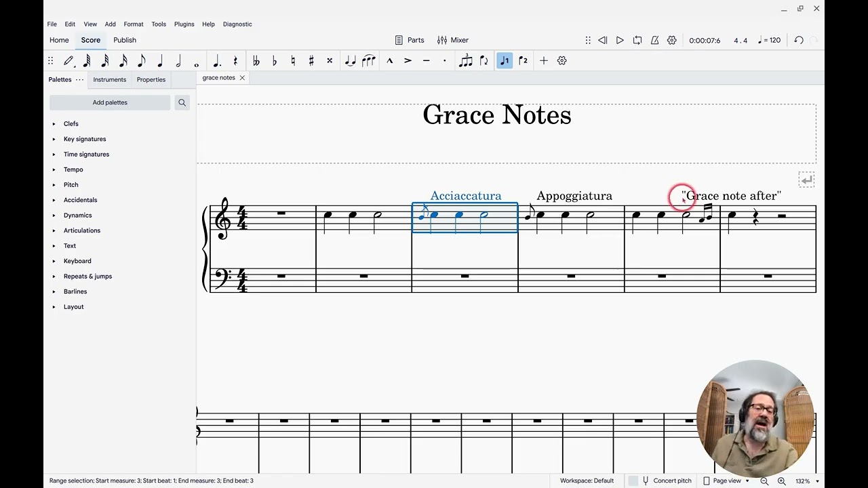Add a tenuto articulation
The width and height of the screenshot is (868, 488).
(x=426, y=61)
